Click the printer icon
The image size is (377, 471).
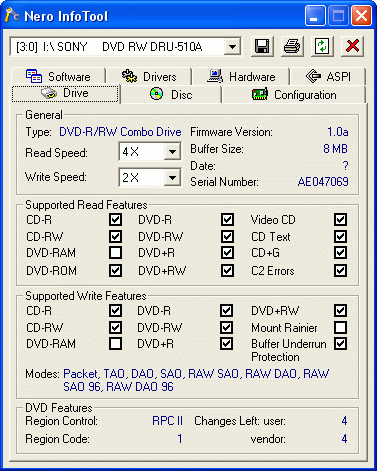pos(292,46)
